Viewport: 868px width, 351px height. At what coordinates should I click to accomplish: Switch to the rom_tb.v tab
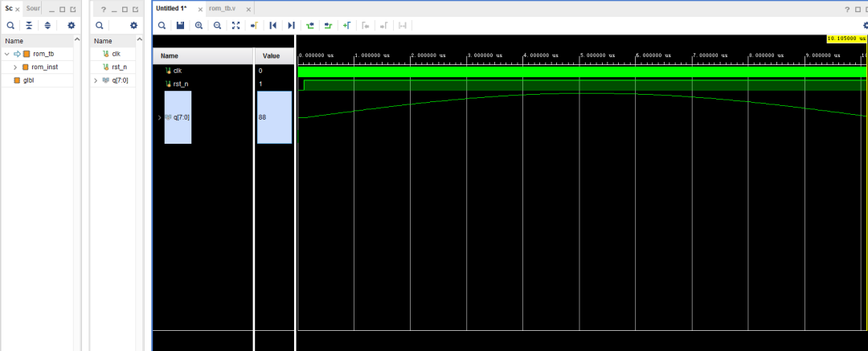pos(223,9)
